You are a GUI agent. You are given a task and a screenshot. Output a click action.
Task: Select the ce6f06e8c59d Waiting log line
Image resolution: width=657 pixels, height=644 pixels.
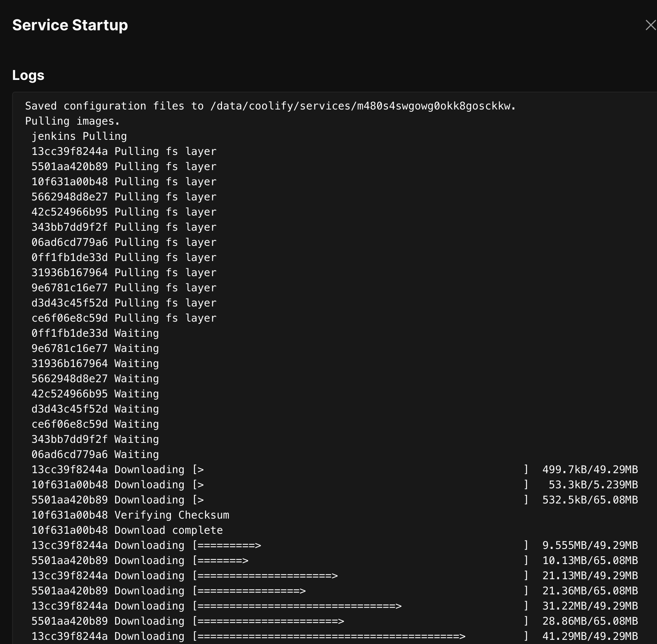pyautogui.click(x=95, y=424)
